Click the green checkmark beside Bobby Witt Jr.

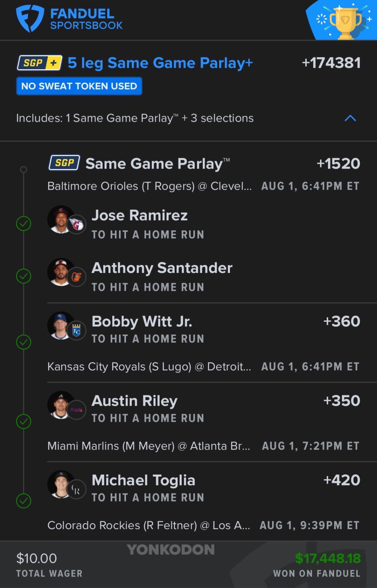[24, 342]
